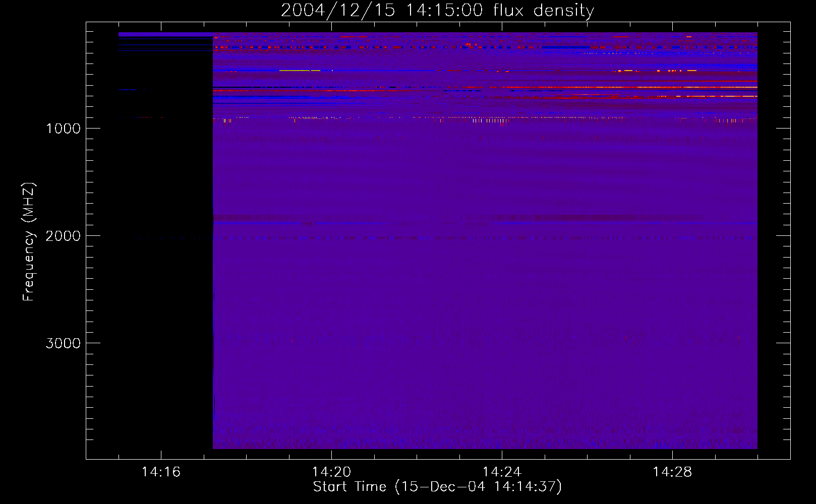Viewport: 816px width, 504px height.
Task: Click the 14:20 time tick label
Action: (331, 472)
